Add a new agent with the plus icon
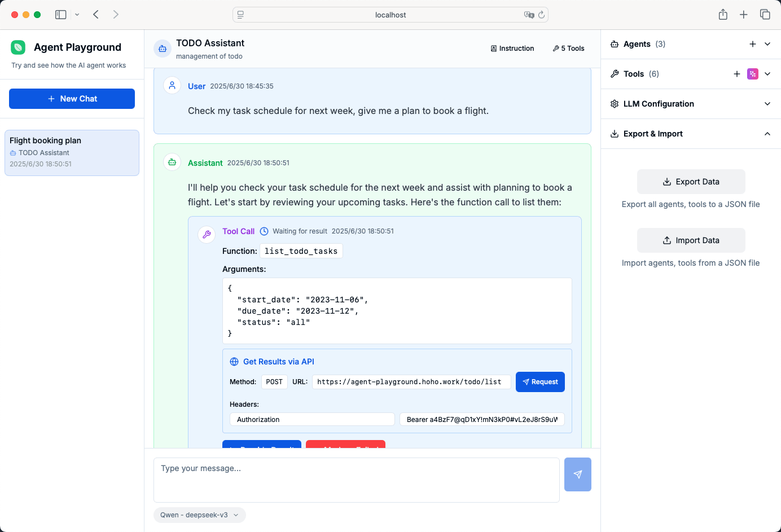This screenshot has height=532, width=781. tap(753, 43)
